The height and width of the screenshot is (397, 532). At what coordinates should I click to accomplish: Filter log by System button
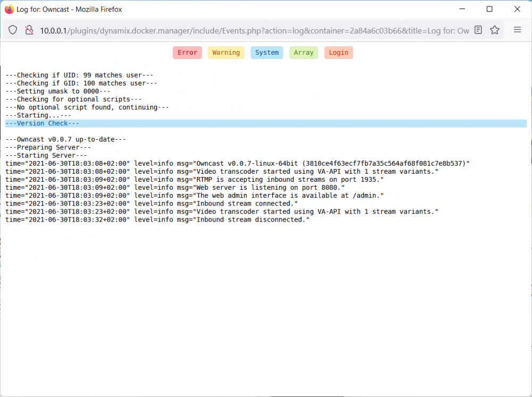click(267, 53)
